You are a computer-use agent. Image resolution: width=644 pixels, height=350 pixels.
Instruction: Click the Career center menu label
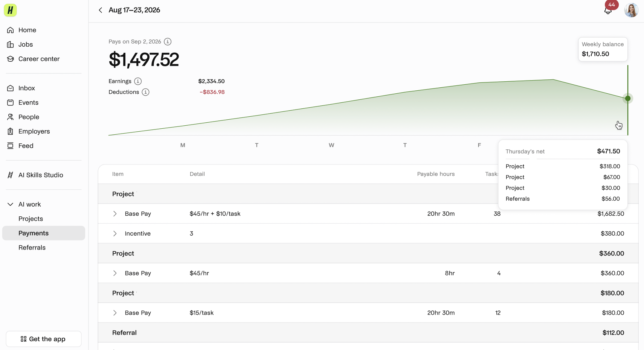click(x=39, y=59)
